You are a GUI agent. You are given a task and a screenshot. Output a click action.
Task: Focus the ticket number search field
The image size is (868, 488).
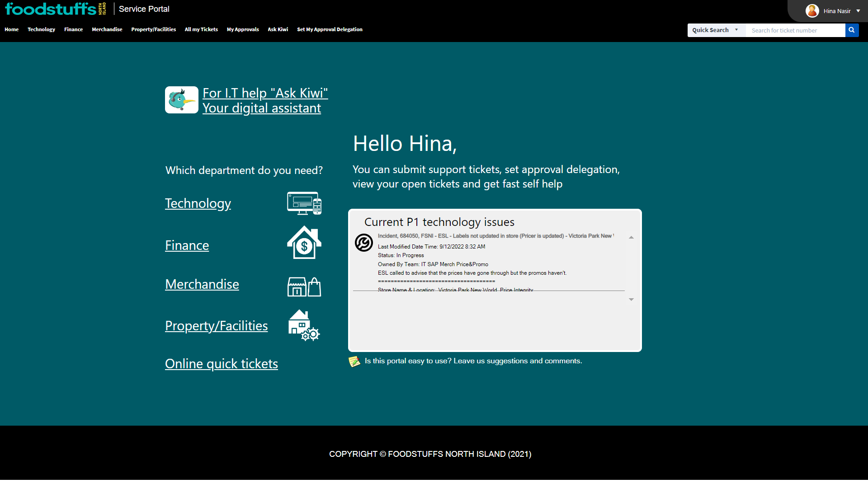(795, 30)
